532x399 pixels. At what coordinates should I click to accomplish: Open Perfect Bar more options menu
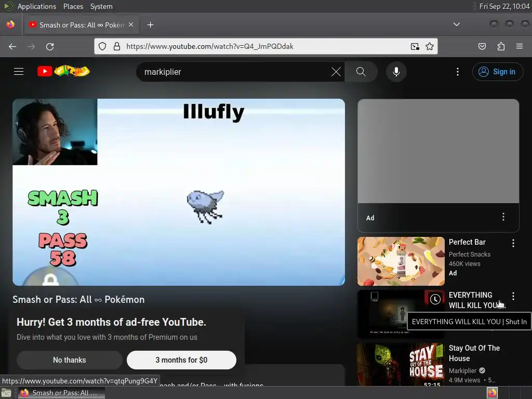tap(513, 243)
